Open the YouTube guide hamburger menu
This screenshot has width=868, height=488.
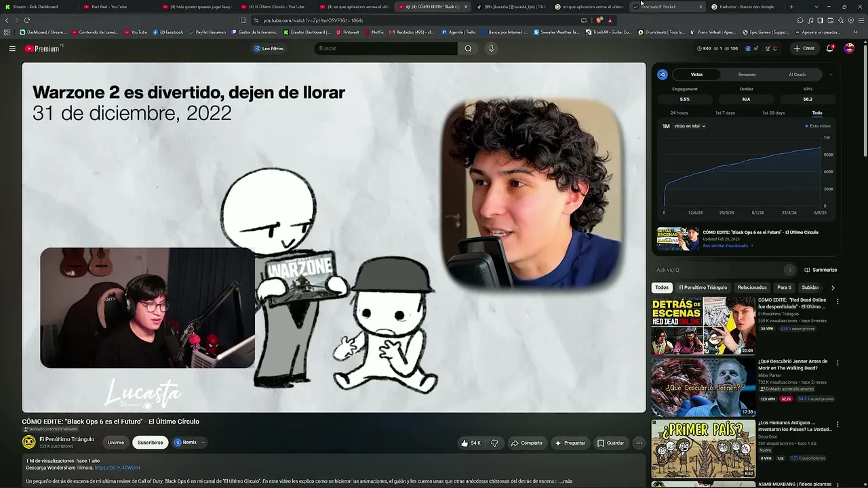pos(12,49)
